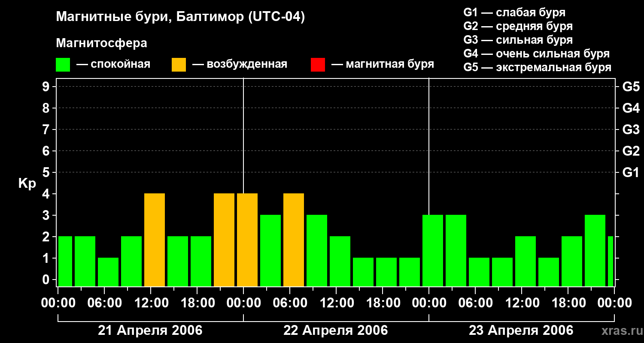Click the Kp 3 bar crossing midnight into 23 April
644x343 pixels.
pyautogui.click(x=433, y=251)
